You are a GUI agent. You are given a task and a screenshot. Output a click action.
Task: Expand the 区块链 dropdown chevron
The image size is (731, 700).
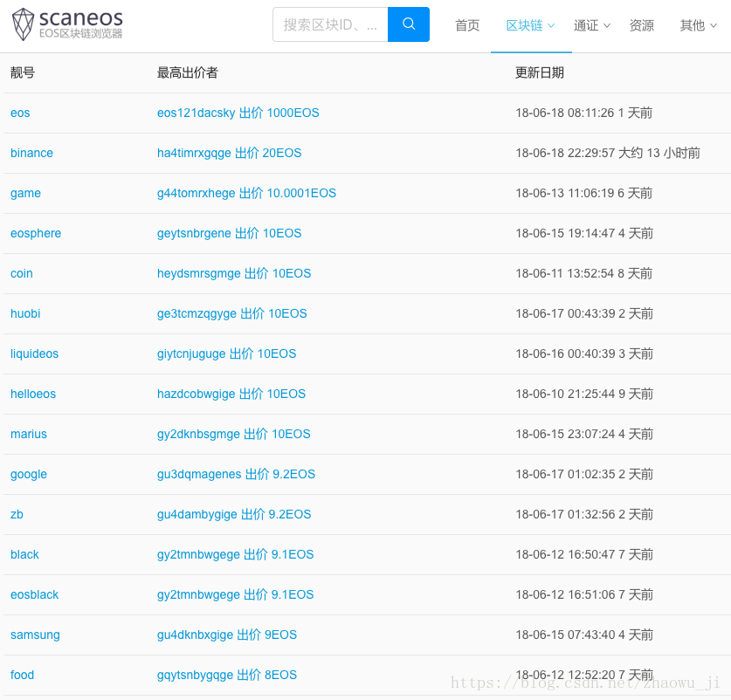pos(550,25)
